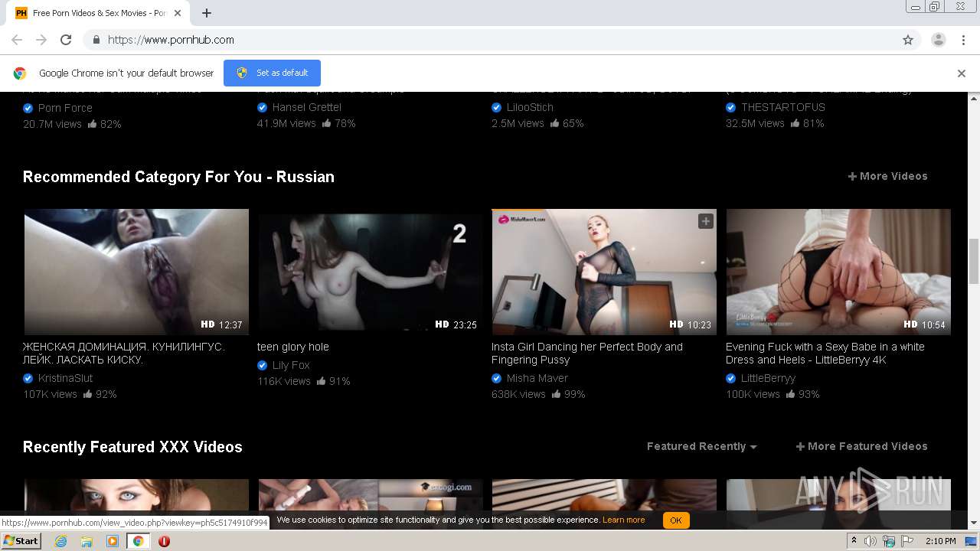Viewport: 980px width, 551px height.
Task: Open the More Videos link
Action: 887,176
